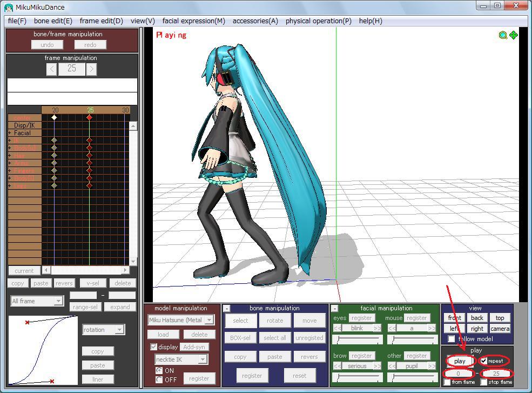Click the timeline vertical scrollbar up arrow

pos(133,126)
